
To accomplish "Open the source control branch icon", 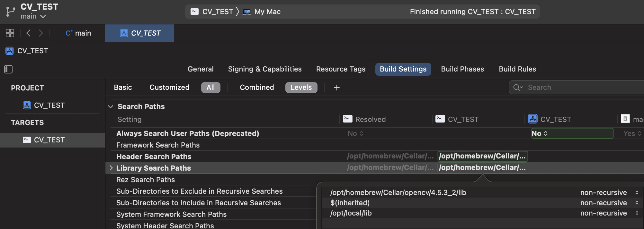I will click(10, 12).
